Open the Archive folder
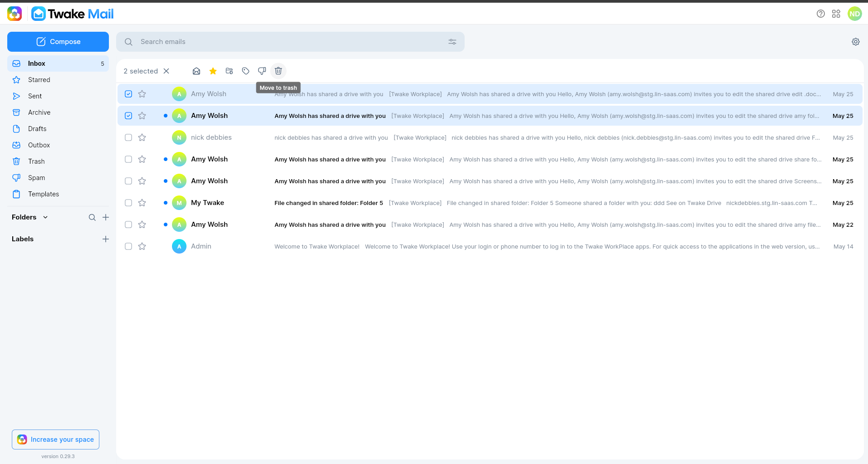Screen dimensions: 868x464 (x=58, y=112)
